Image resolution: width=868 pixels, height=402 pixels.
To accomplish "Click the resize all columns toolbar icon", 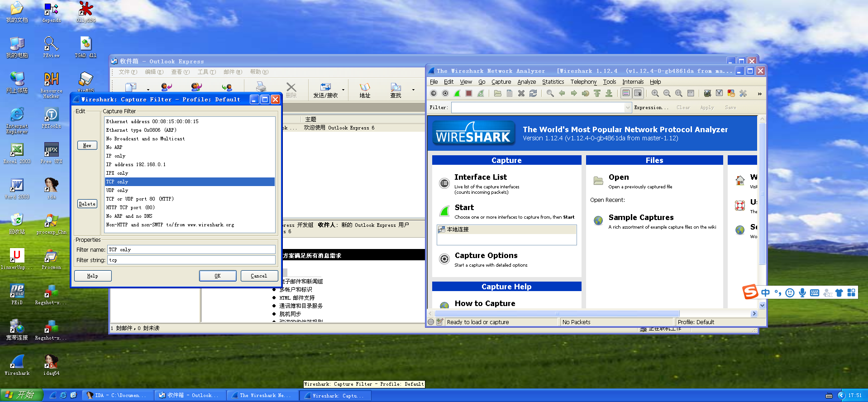I will 691,93.
